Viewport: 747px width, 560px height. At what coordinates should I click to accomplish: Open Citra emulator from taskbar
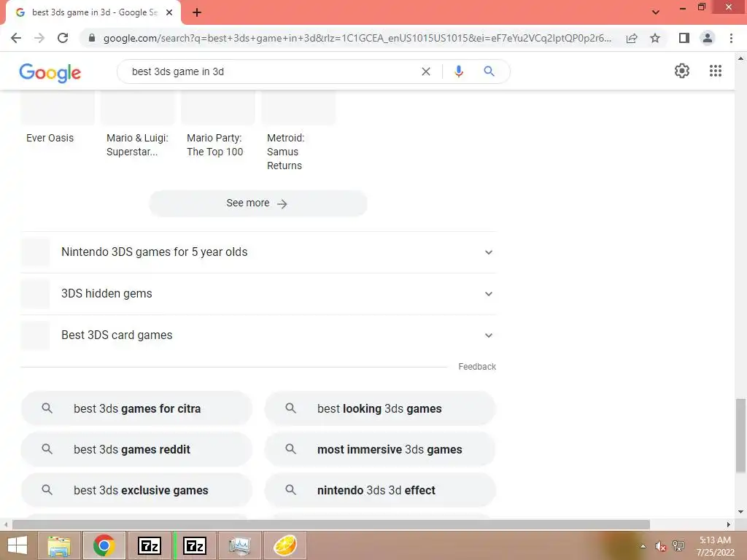(x=285, y=545)
